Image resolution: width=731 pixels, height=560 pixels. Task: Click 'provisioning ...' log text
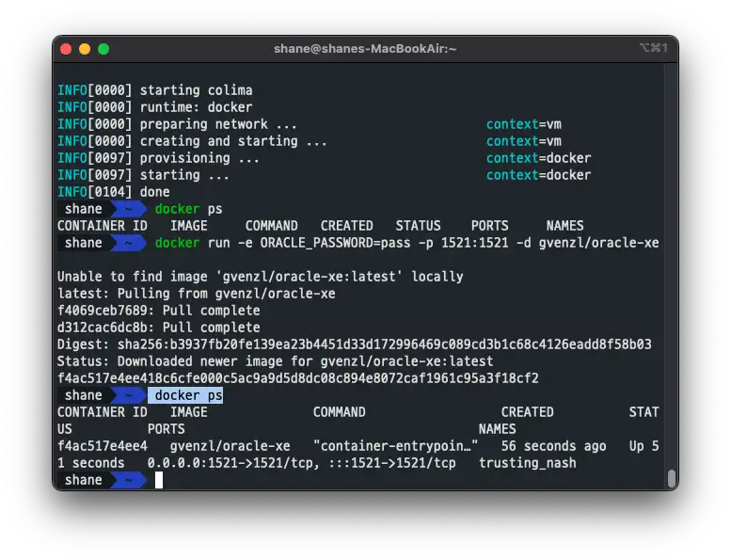[199, 158]
